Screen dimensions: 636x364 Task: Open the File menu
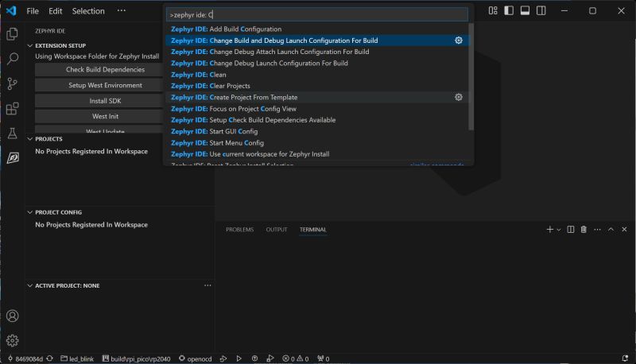(33, 11)
